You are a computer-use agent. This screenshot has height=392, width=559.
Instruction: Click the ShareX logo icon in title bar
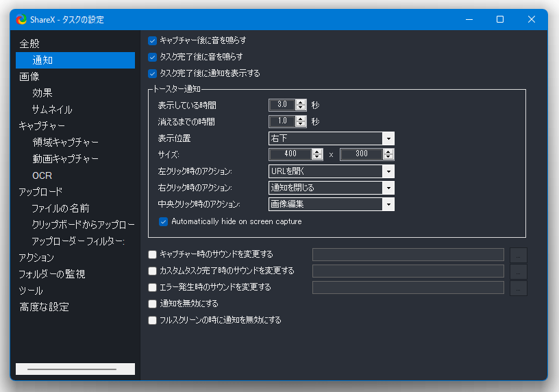21,19
